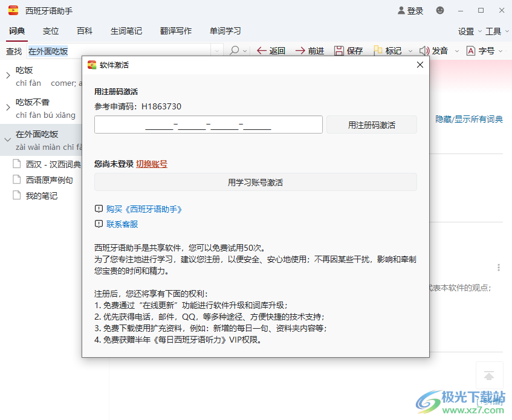The width and height of the screenshot is (512, 420).
Task: Click the smiley face feedback icon
Action: click(440, 10)
